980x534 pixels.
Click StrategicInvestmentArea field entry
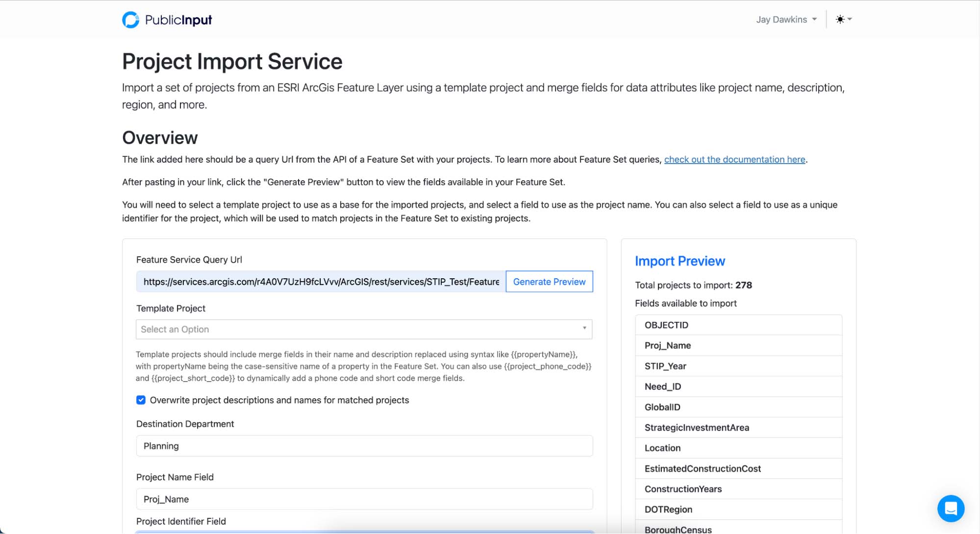[696, 428]
